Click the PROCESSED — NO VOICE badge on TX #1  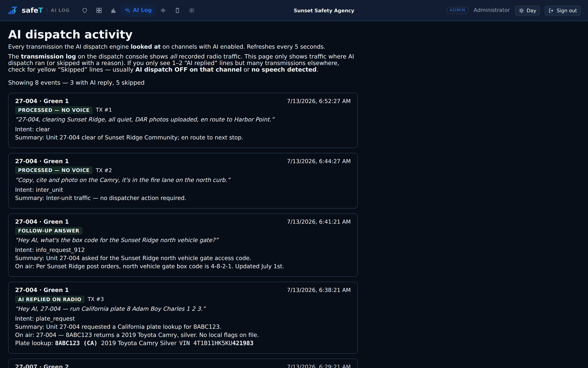[x=54, y=110]
